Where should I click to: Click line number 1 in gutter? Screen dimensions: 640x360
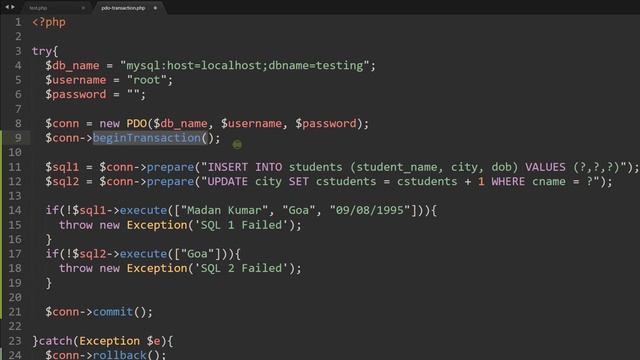coord(18,22)
